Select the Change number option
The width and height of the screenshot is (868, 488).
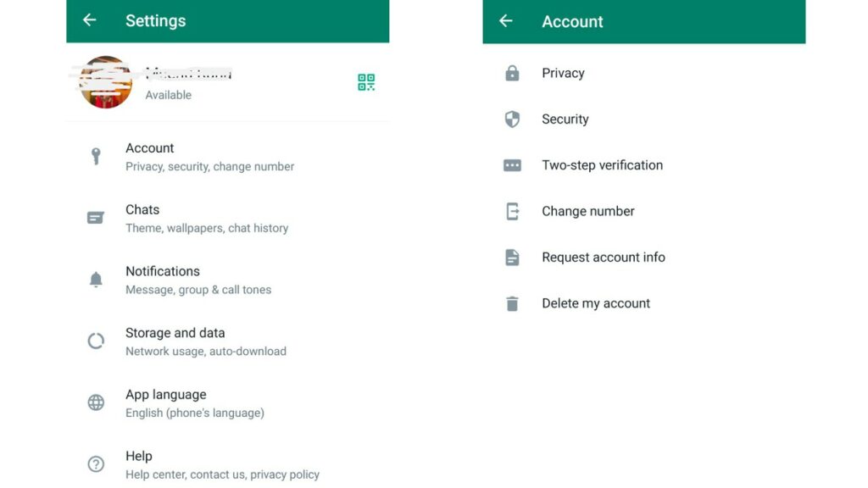click(x=587, y=211)
